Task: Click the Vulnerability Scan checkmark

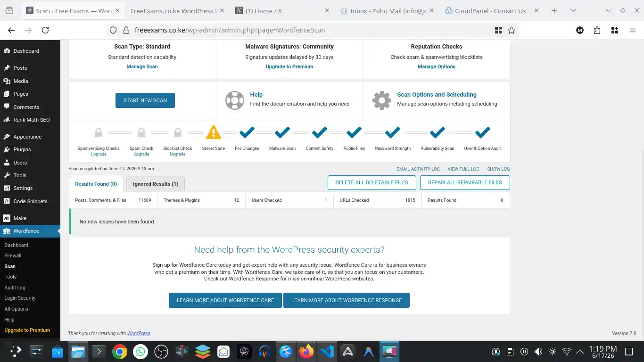Action: pyautogui.click(x=438, y=132)
